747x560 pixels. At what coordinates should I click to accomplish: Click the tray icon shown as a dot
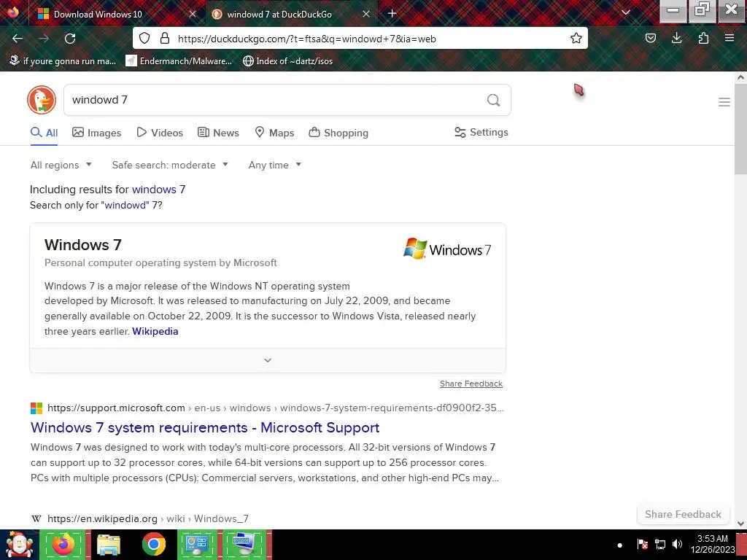click(x=620, y=545)
